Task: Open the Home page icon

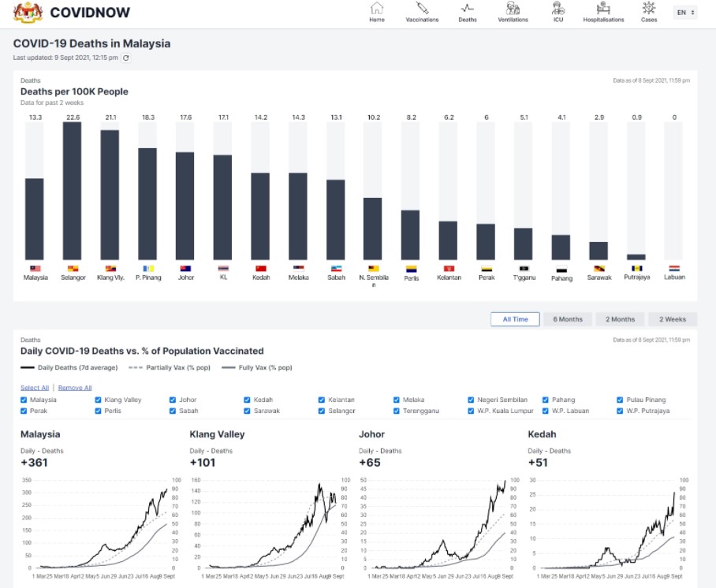Action: tap(377, 9)
